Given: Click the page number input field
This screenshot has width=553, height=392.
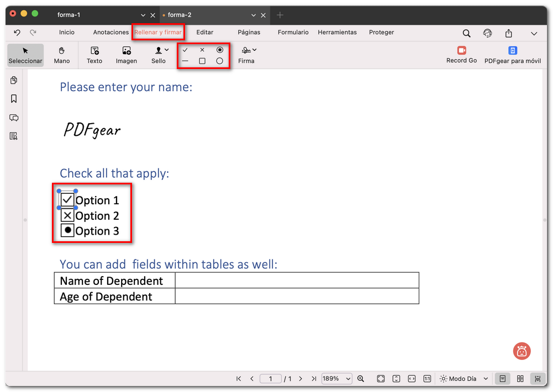Looking at the screenshot, I should tap(271, 379).
